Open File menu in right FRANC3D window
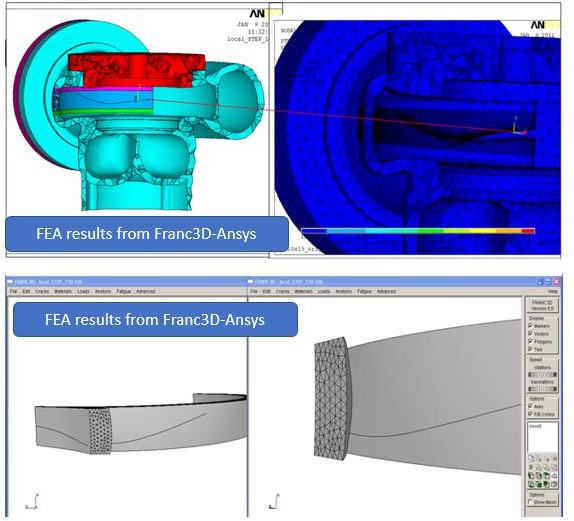574x521 pixels. [x=254, y=291]
